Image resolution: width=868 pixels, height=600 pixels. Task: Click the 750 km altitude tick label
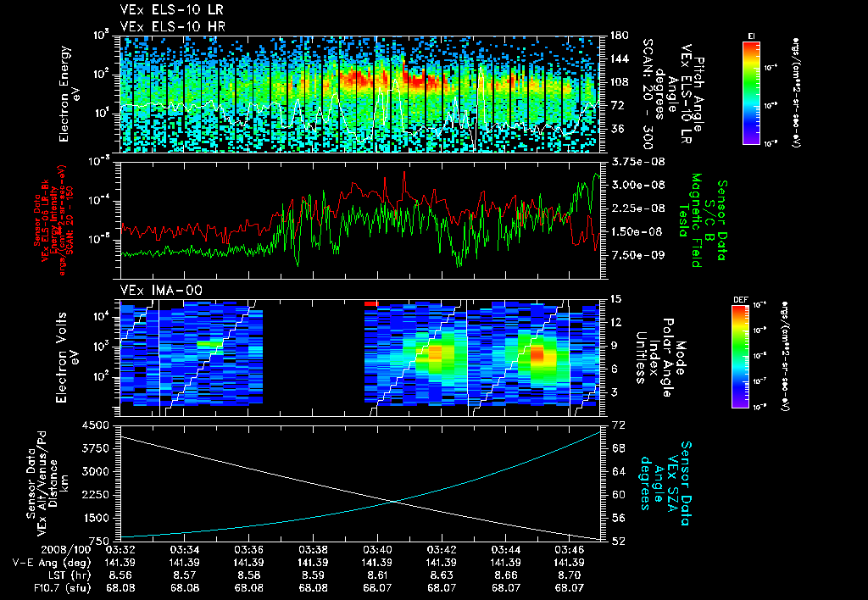click(99, 542)
